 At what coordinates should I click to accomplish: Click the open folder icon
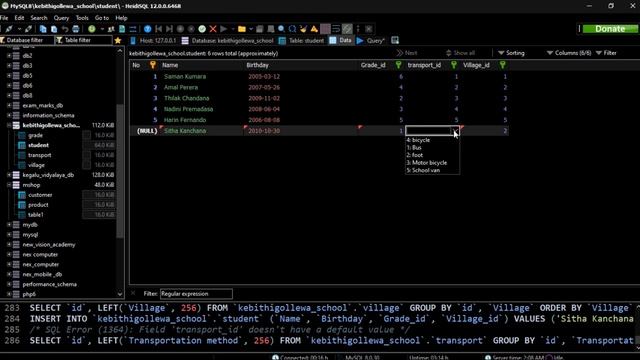coord(242,29)
